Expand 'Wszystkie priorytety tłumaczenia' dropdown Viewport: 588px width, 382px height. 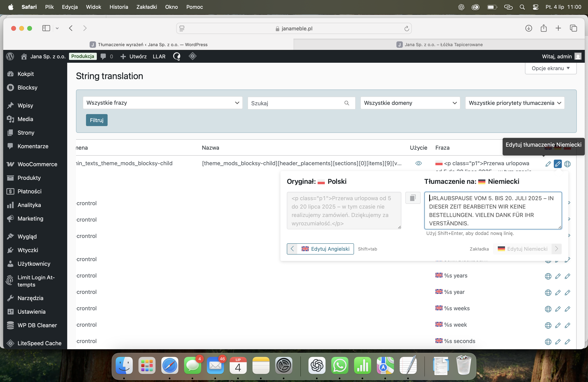(x=515, y=103)
